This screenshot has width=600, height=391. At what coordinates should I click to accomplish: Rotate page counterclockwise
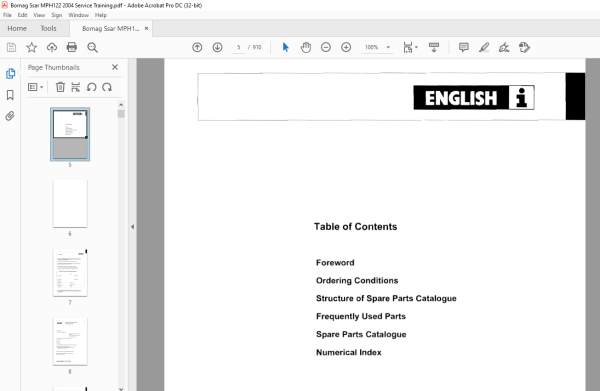(x=91, y=87)
